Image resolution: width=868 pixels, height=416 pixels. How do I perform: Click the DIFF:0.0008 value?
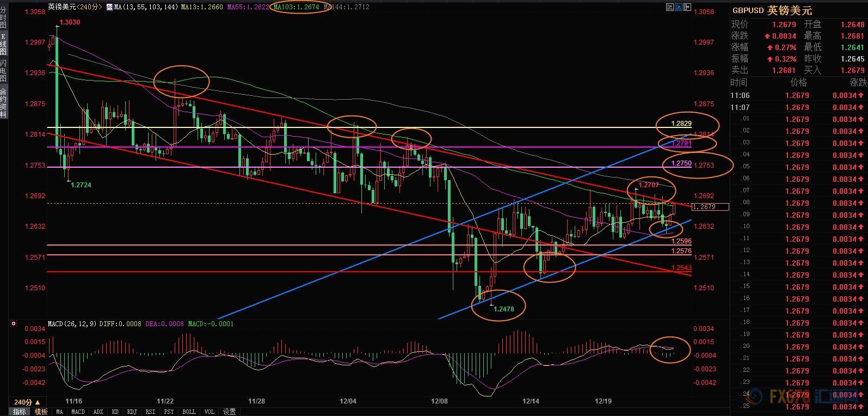tap(121, 324)
